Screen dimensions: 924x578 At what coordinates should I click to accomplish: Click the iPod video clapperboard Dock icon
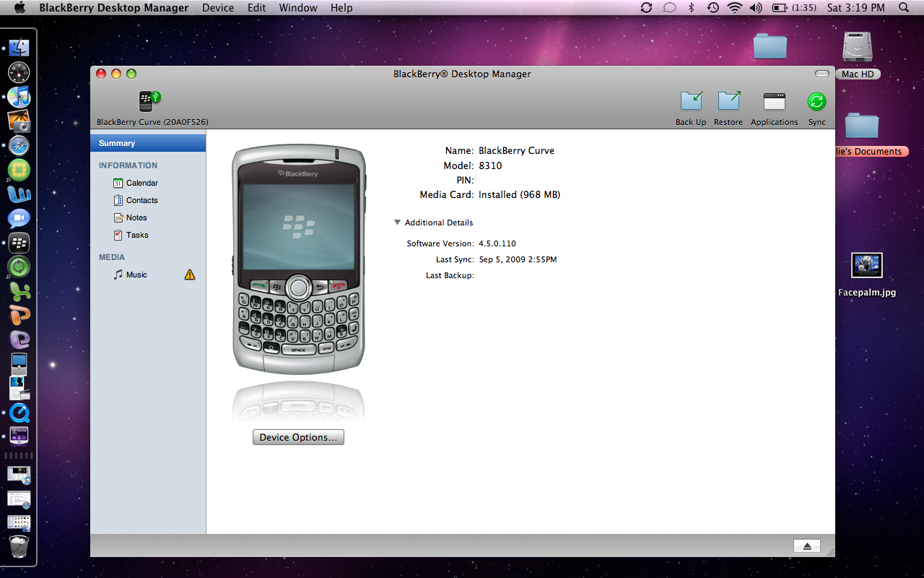[x=19, y=388]
